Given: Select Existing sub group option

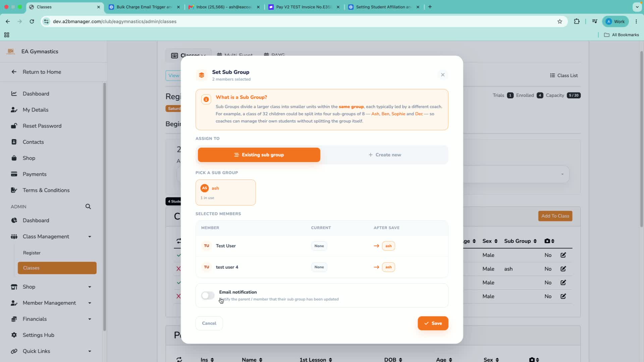Looking at the screenshot, I should pyautogui.click(x=259, y=155).
